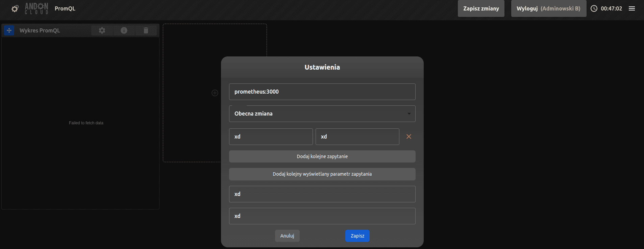Focus the prometheus:3000 address field

tap(322, 92)
